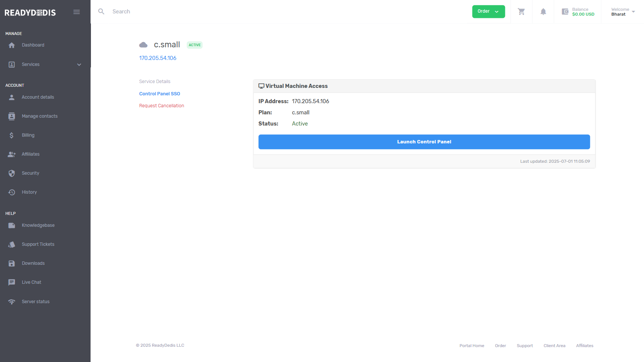This screenshot has width=644, height=362.
Task: Click the cloud icon beside c.small
Action: coord(143,45)
